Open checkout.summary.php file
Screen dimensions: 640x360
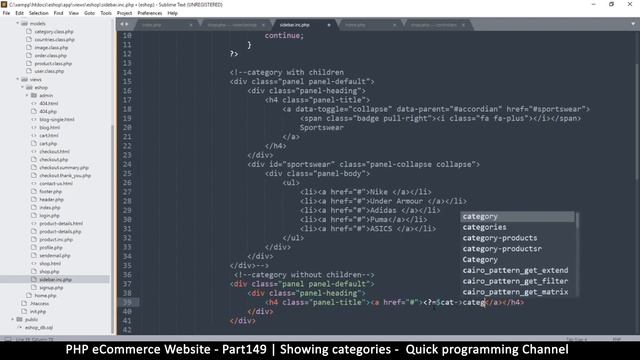pos(64,167)
